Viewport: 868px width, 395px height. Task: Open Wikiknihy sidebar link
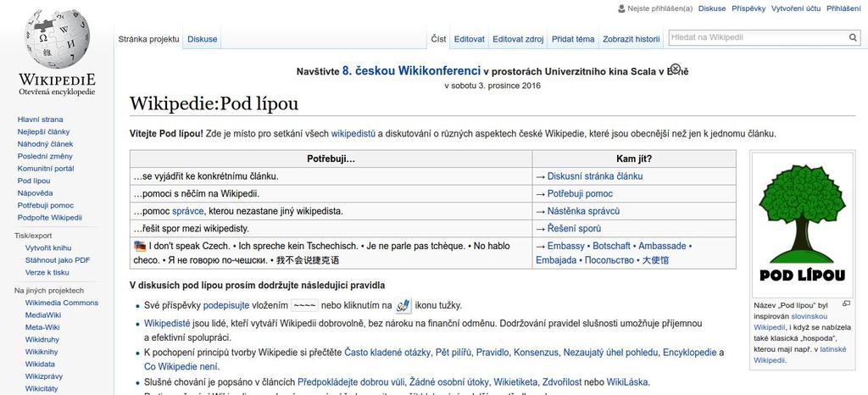(x=42, y=351)
